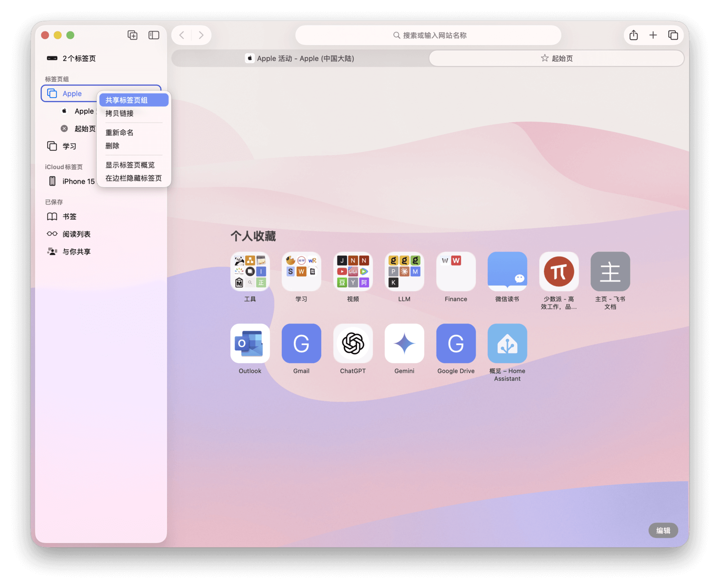Open the tab overview icon
The width and height of the screenshot is (720, 588).
[673, 35]
